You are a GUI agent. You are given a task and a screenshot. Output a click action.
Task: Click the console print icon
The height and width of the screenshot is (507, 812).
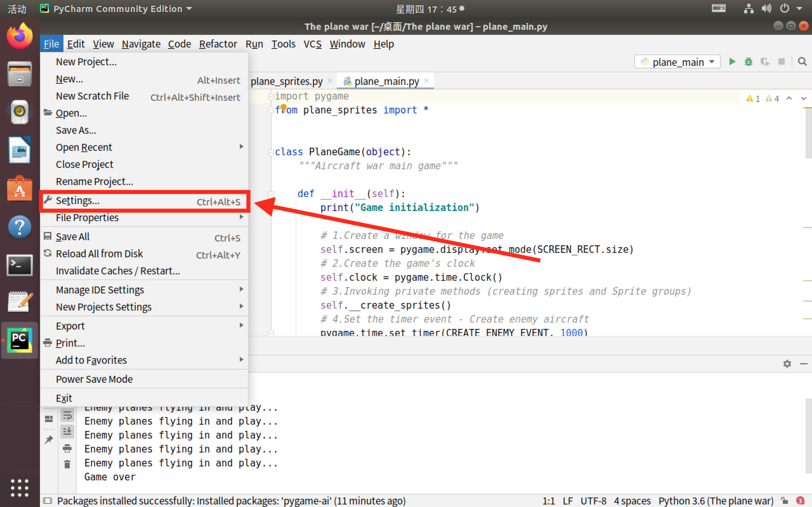tap(67, 448)
